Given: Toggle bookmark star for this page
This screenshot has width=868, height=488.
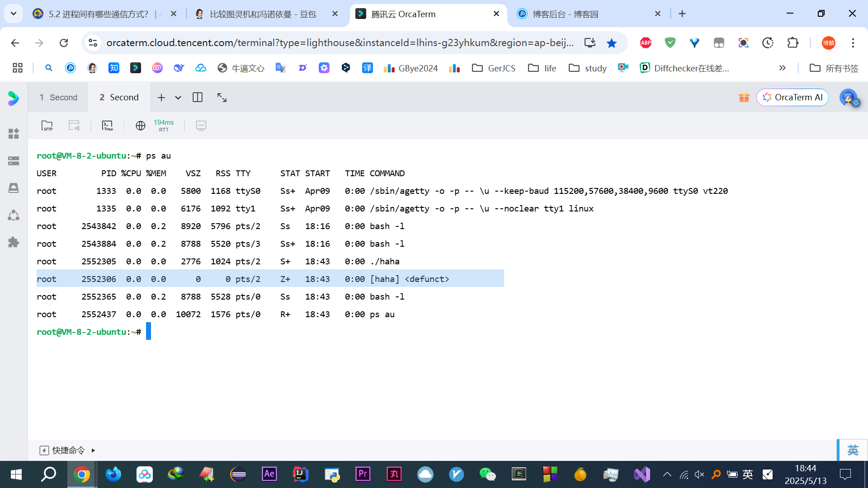Looking at the screenshot, I should point(612,43).
